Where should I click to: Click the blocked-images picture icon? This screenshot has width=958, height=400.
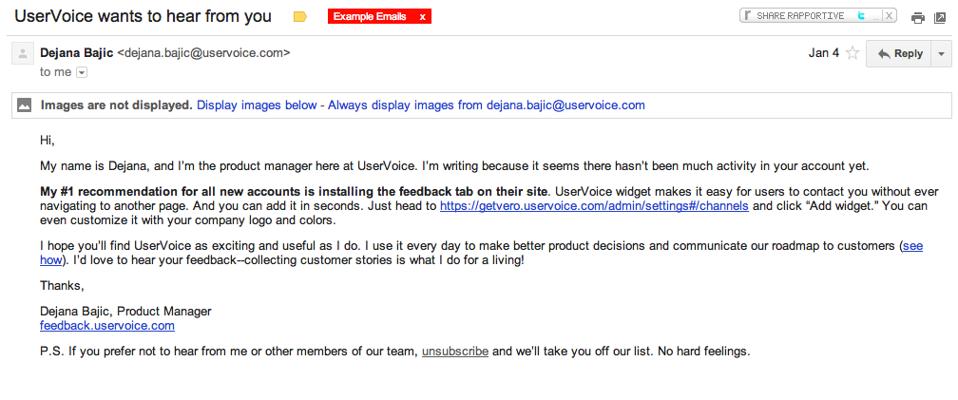(x=24, y=105)
